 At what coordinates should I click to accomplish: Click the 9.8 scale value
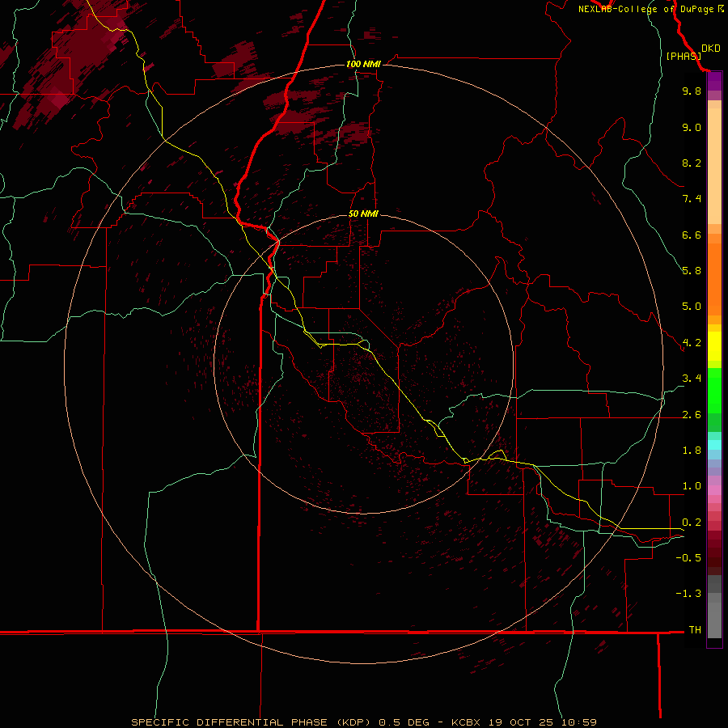(x=692, y=91)
